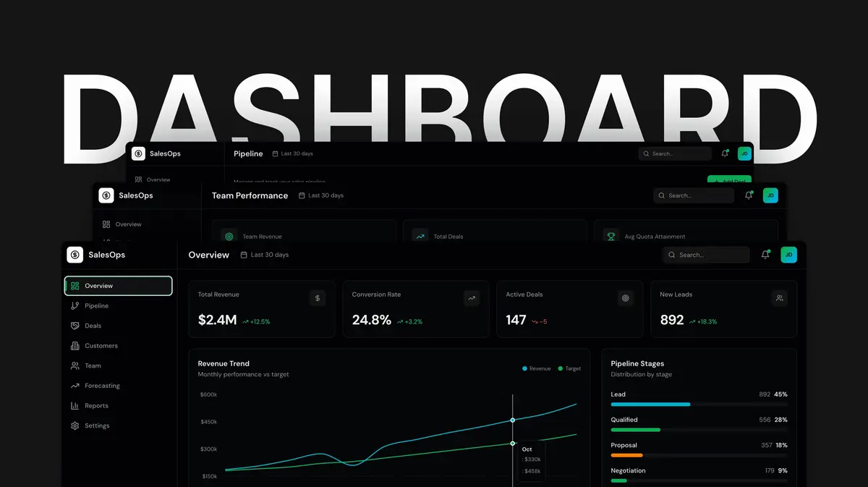Click the Lead stage progress bar
Viewport: 868px width, 487px height.
[x=699, y=405]
